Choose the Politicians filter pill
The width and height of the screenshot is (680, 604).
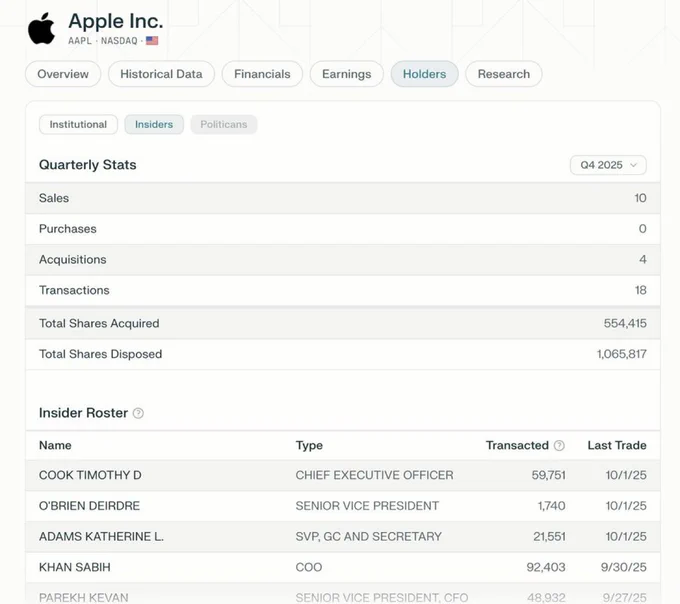point(223,124)
